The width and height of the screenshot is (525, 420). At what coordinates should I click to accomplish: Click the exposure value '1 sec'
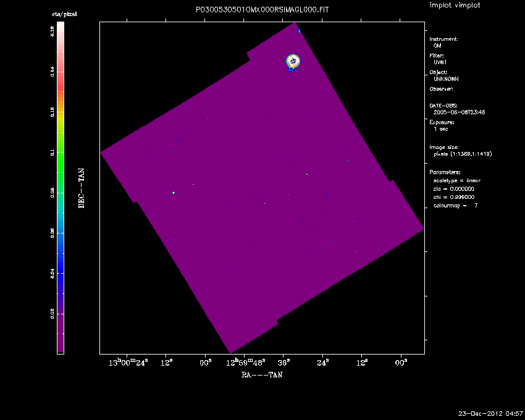coord(440,129)
